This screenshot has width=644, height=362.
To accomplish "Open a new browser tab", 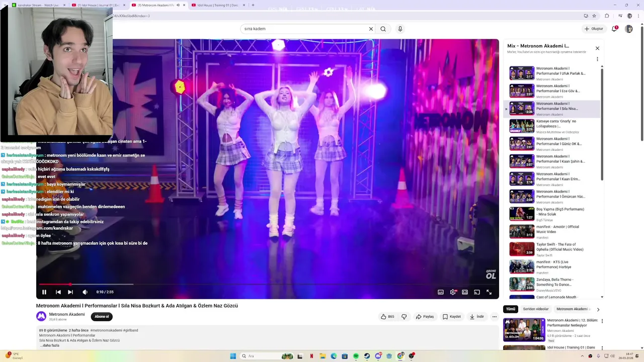I will point(253,5).
